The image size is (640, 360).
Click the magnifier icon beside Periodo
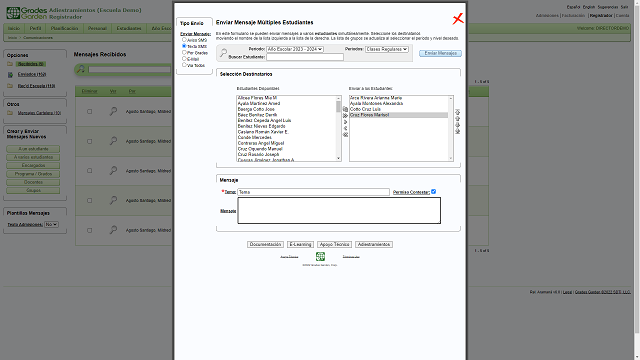[x=223, y=53]
